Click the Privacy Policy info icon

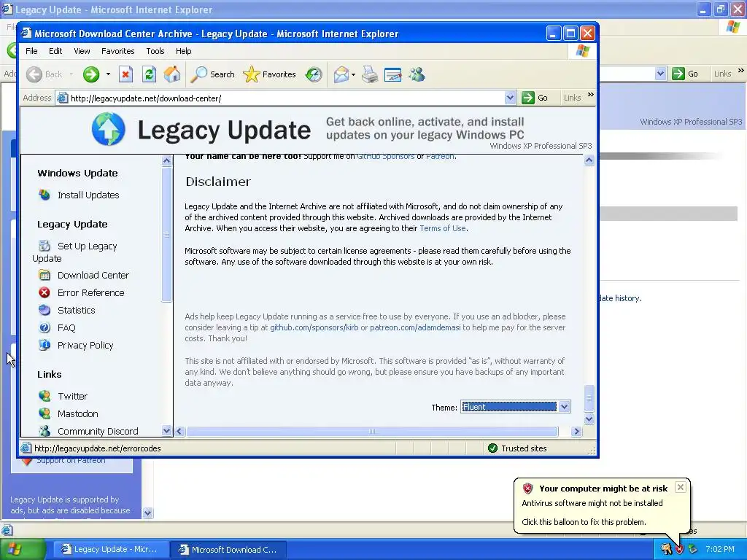tap(44, 345)
